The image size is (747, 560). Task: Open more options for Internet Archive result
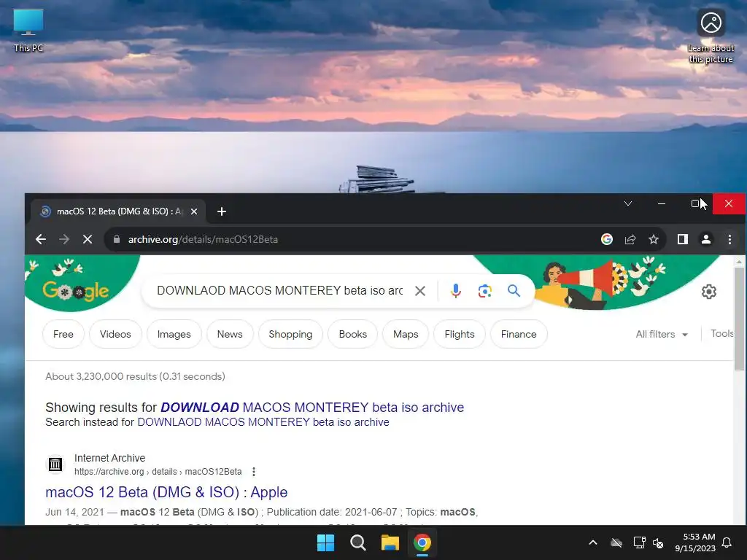[253, 472]
